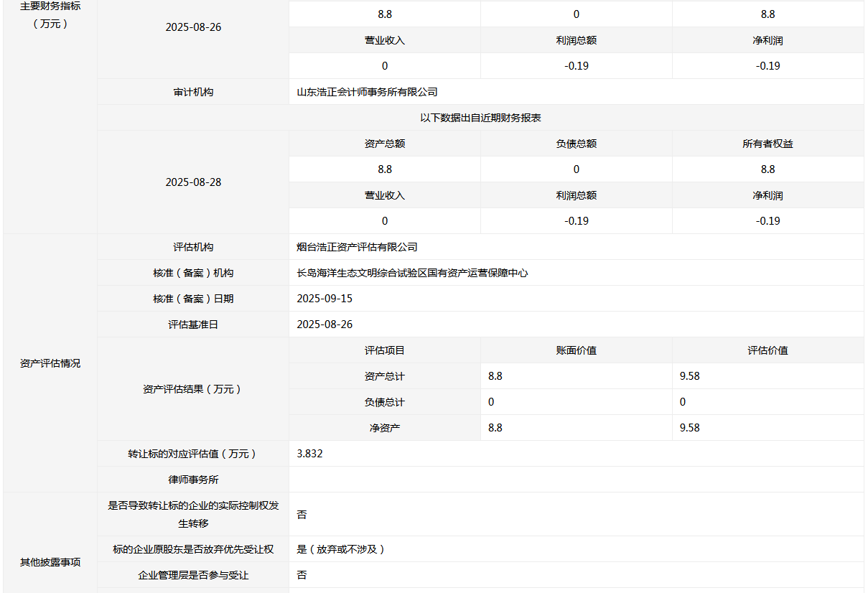The image size is (868, 593).
Task: Click the 以下数据出自近期财务报表 header row
Action: [480, 118]
